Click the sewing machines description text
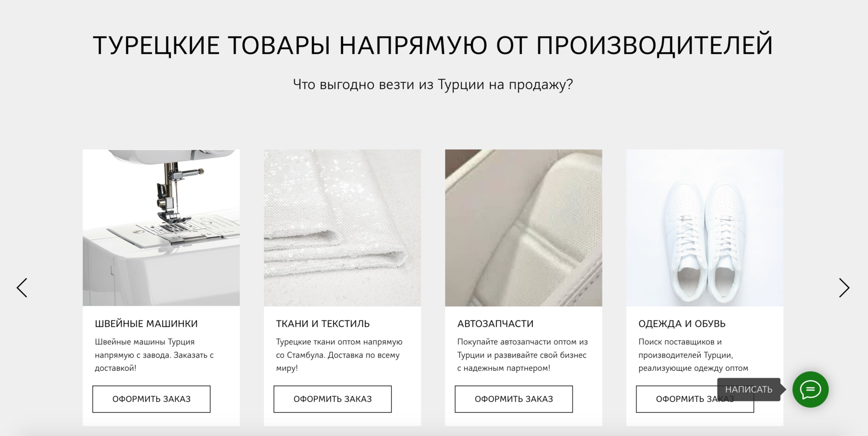Viewport: 868px width, 436px height. [x=154, y=355]
